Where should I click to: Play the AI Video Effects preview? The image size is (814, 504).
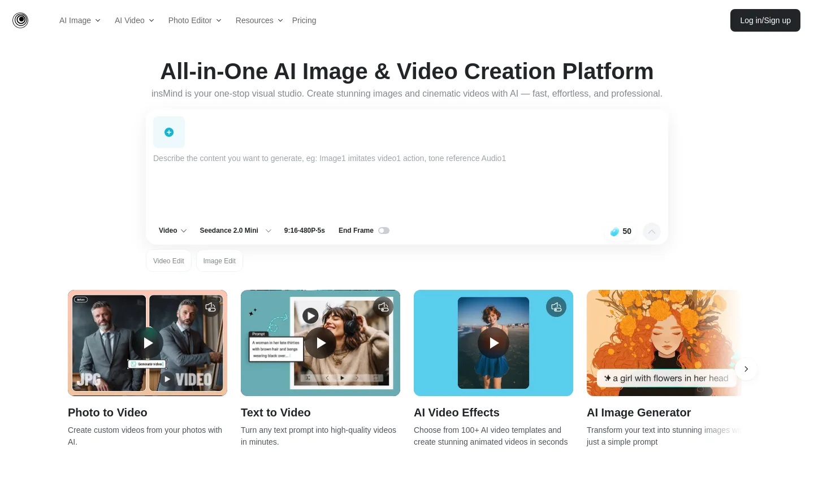493,343
